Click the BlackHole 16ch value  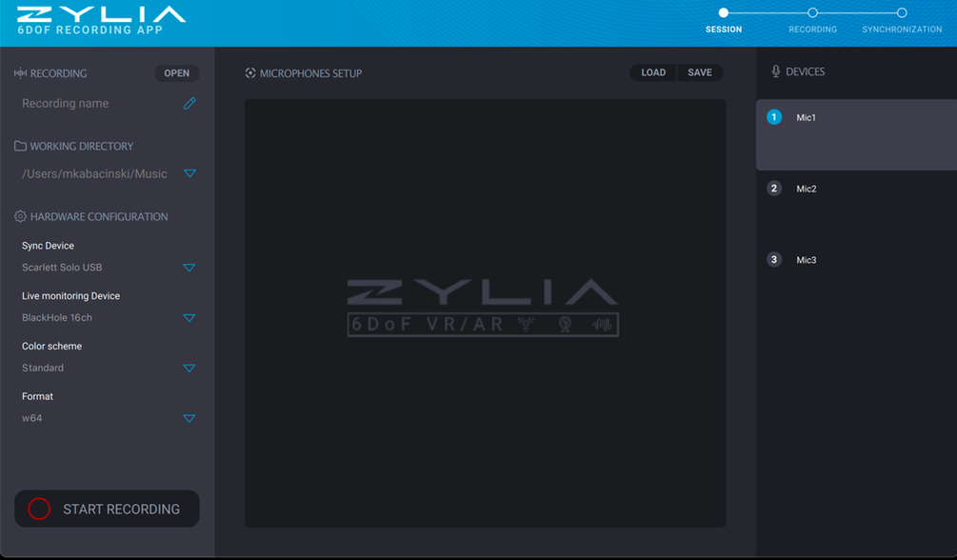[57, 317]
